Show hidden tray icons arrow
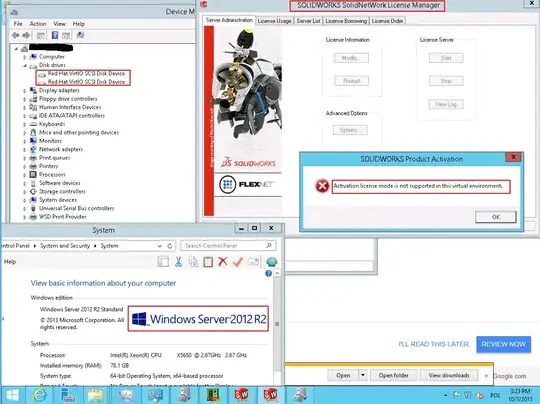540x404 pixels. 446,396
